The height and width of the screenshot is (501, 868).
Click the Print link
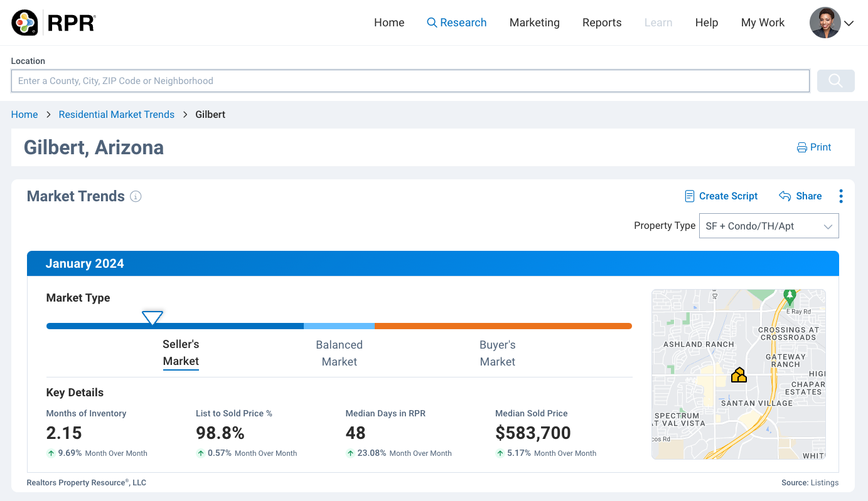tap(814, 147)
